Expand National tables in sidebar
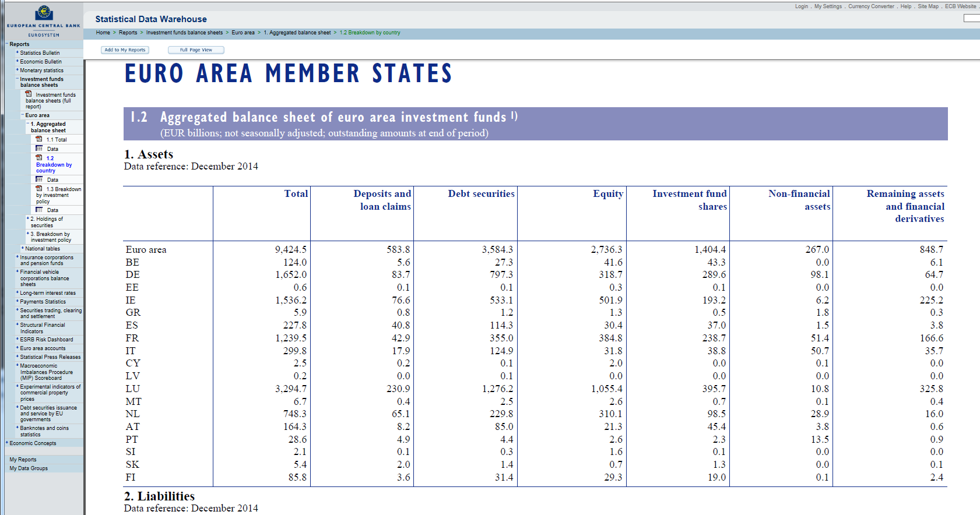980x515 pixels. pyautogui.click(x=23, y=249)
